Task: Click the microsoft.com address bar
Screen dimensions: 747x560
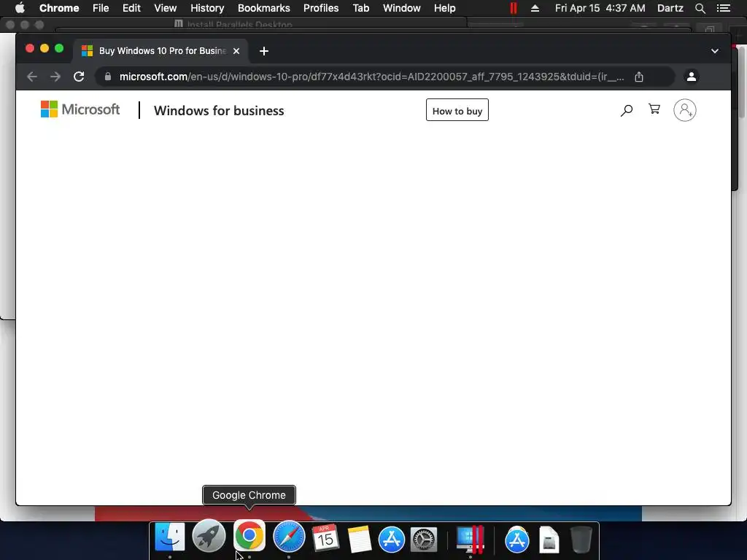Action: point(371,77)
